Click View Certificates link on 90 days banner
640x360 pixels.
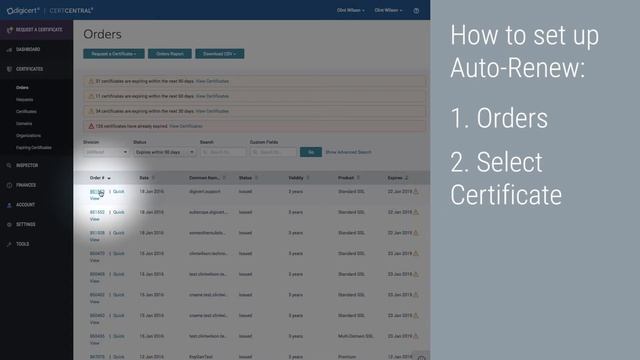pos(212,81)
